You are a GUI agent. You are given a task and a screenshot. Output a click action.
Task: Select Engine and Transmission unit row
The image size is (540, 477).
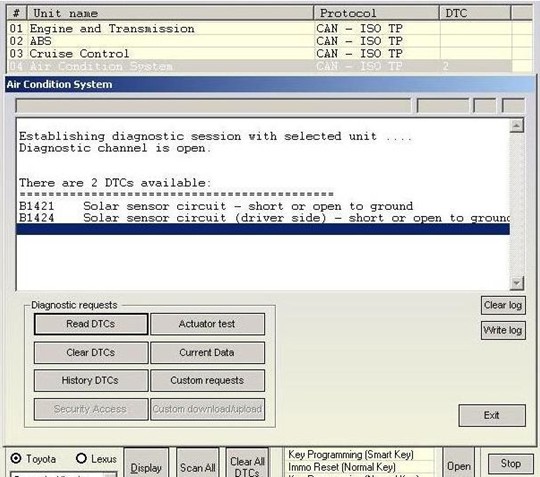pos(269,28)
